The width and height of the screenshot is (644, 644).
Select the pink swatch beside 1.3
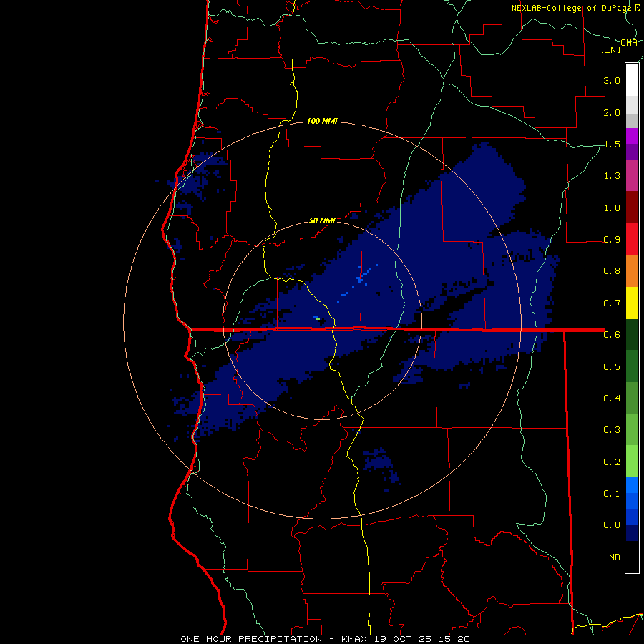pyautogui.click(x=632, y=175)
